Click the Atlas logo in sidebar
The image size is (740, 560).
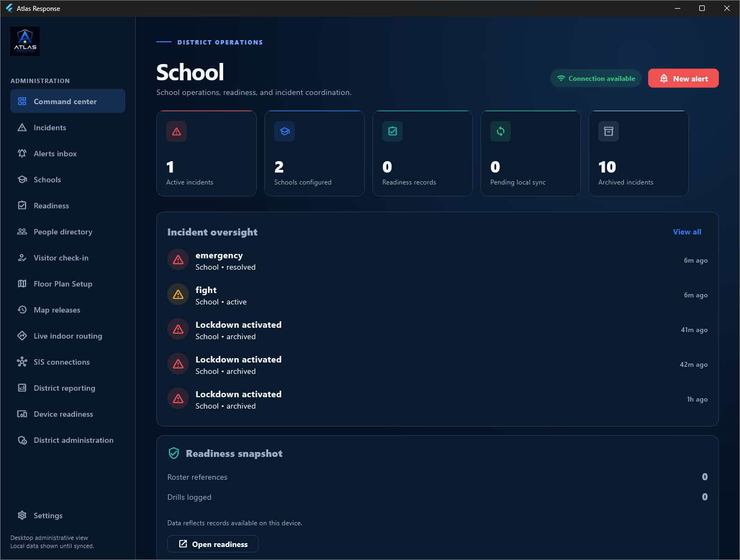(x=25, y=41)
